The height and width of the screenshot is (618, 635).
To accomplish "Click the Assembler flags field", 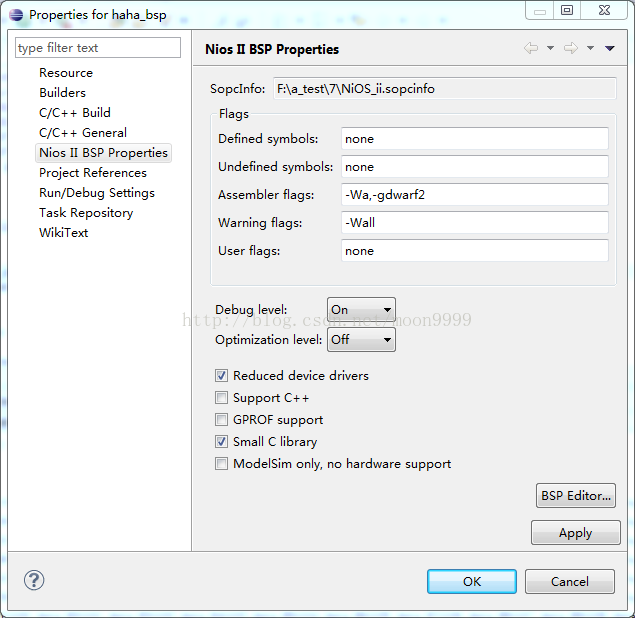I will 475,194.
